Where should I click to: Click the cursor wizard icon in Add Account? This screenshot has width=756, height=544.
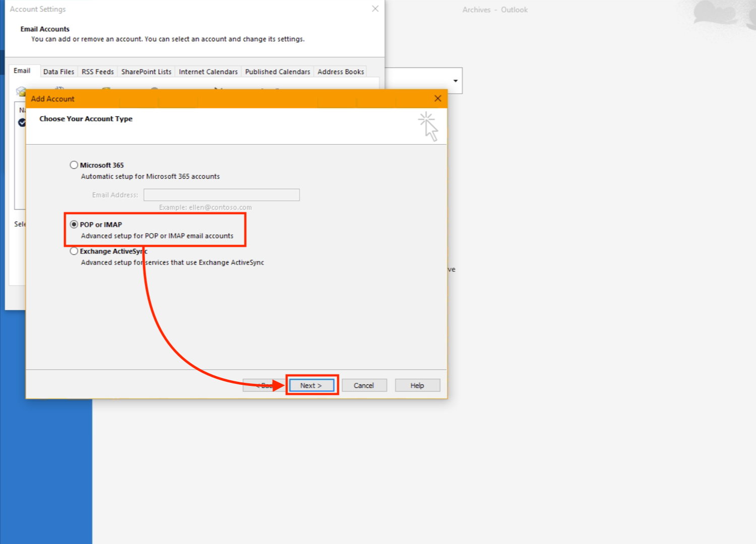[428, 126]
